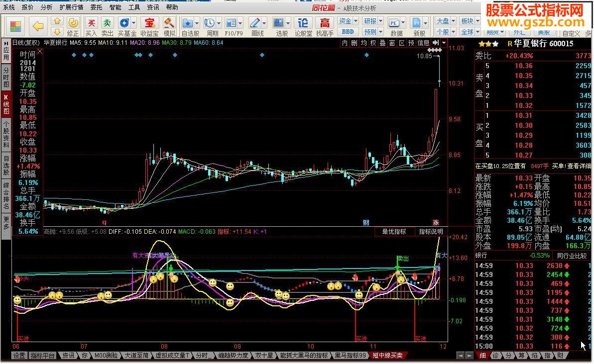Select 诊 tab in bottom right panel
594x364 pixels.
click(495, 355)
